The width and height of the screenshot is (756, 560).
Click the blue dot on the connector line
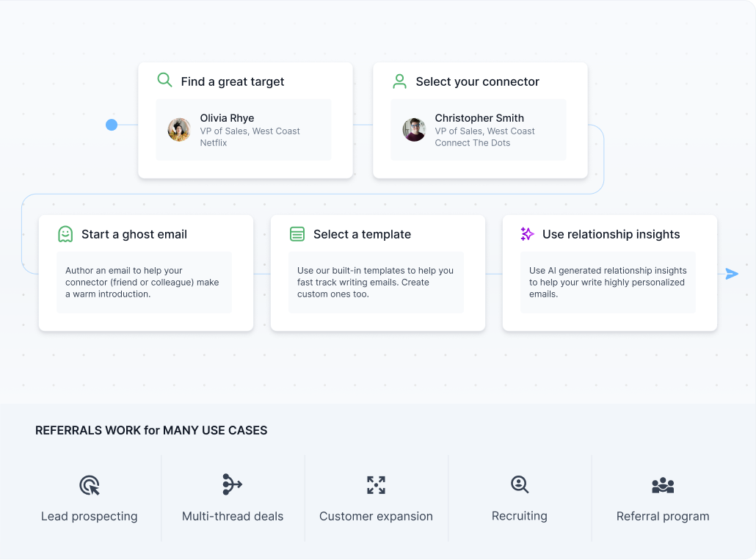click(112, 125)
